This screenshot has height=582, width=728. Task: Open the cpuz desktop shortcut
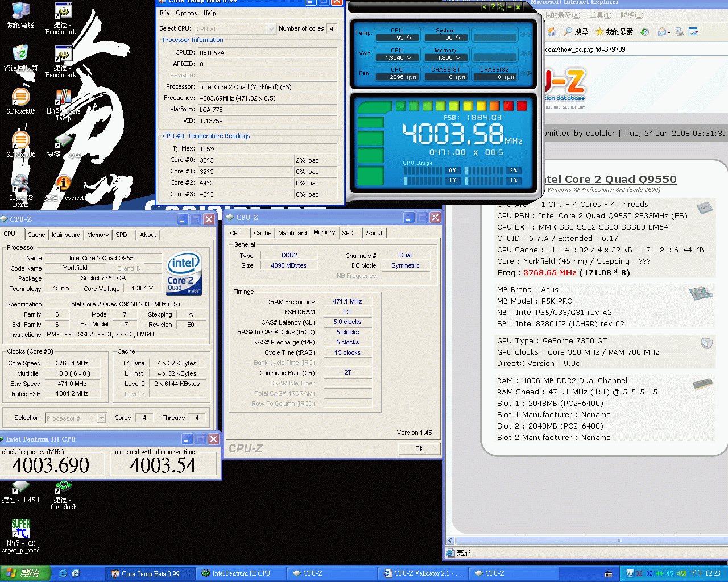[63, 145]
